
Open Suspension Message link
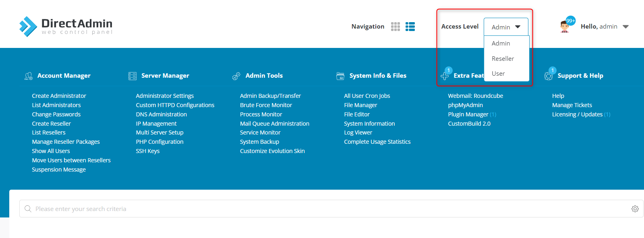pyautogui.click(x=59, y=170)
